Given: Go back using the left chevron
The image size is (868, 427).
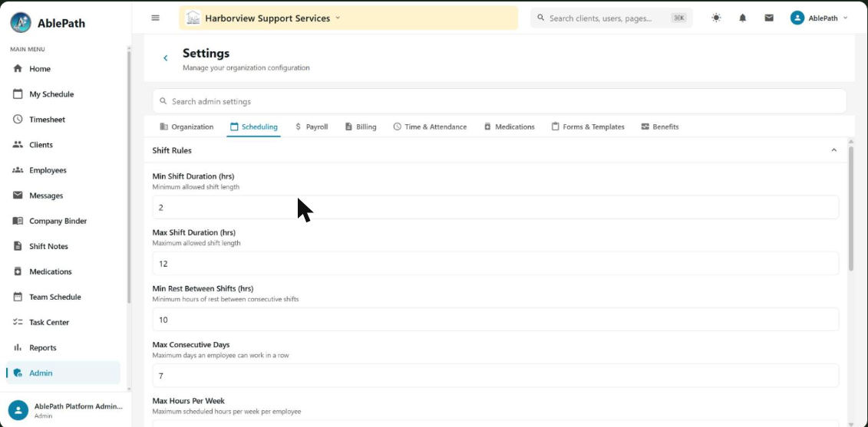Looking at the screenshot, I should coord(165,58).
